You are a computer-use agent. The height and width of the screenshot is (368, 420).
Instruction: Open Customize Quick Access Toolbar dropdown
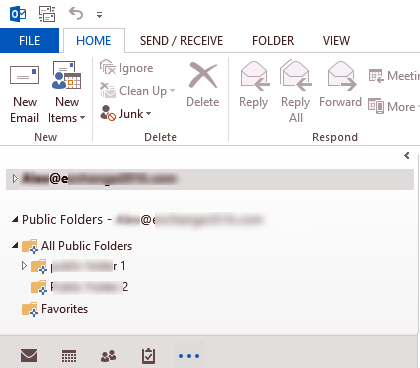99,15
